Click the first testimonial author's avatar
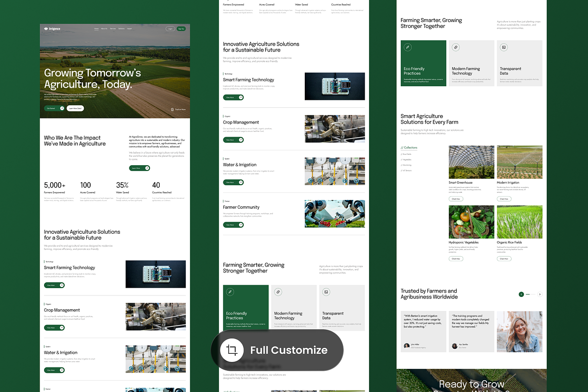 pos(407,345)
